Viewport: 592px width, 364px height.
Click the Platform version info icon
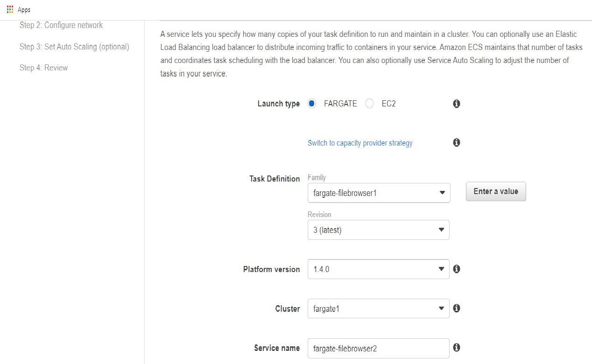point(457,269)
